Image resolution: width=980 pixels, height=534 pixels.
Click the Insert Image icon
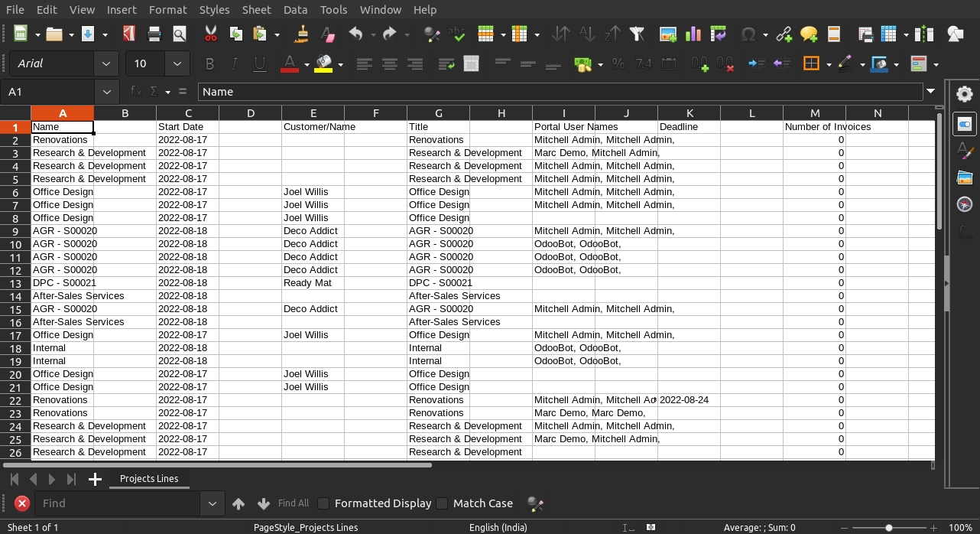[668, 34]
